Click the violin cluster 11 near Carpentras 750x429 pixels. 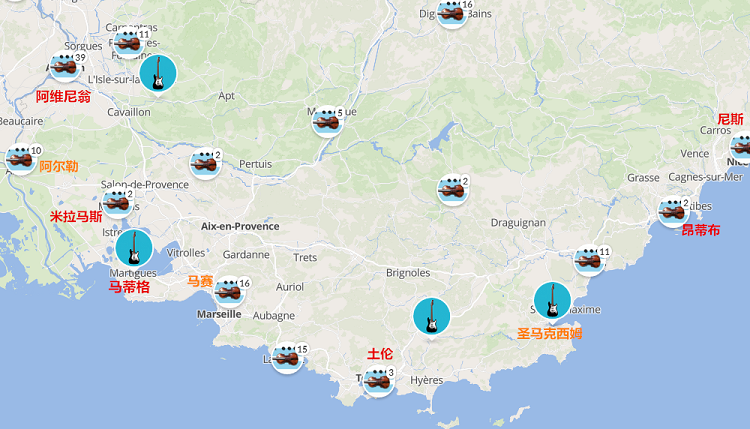coord(129,43)
